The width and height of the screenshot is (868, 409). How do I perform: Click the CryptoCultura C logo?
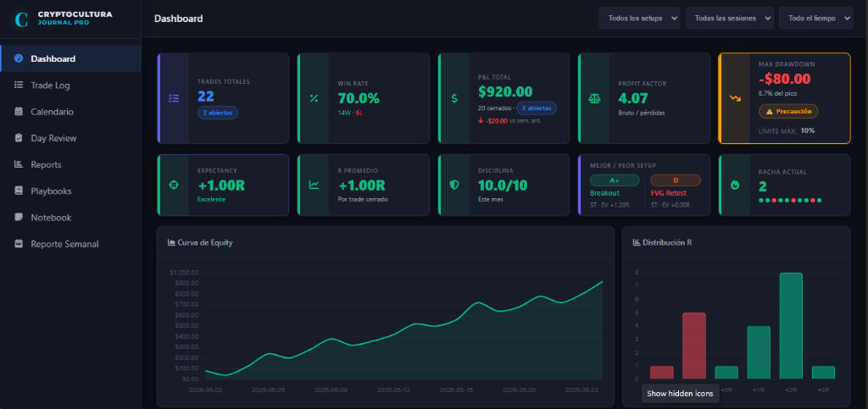(x=21, y=19)
